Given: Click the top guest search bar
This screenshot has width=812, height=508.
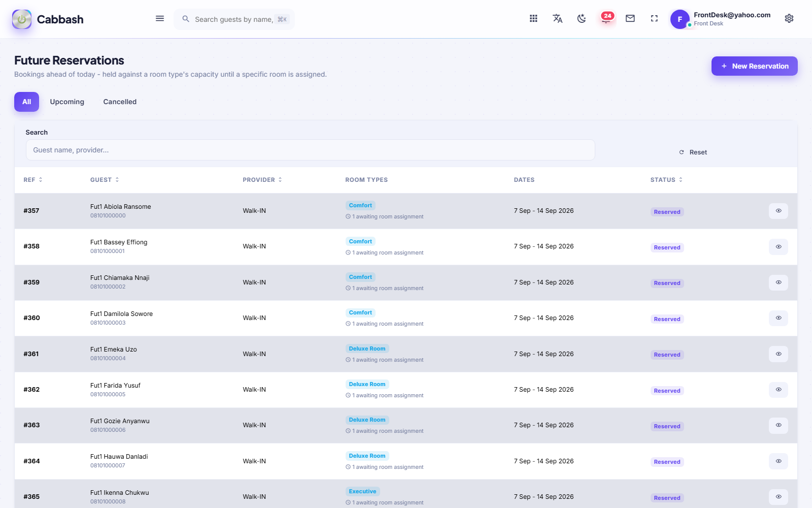Looking at the screenshot, I should coord(234,19).
